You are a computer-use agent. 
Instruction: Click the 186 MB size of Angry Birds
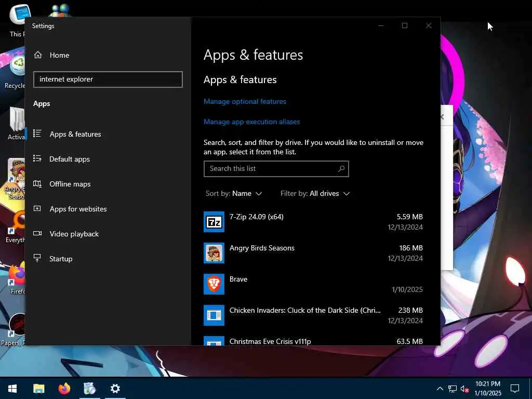coord(411,248)
